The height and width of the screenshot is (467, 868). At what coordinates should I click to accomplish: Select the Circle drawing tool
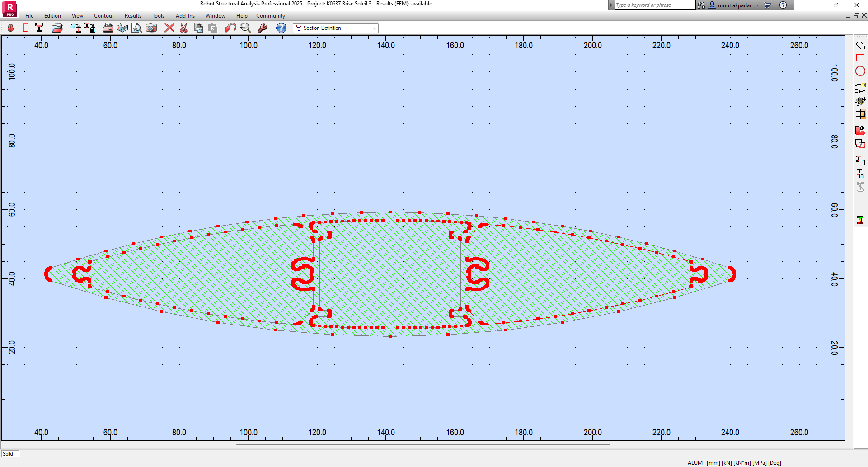pos(860,71)
